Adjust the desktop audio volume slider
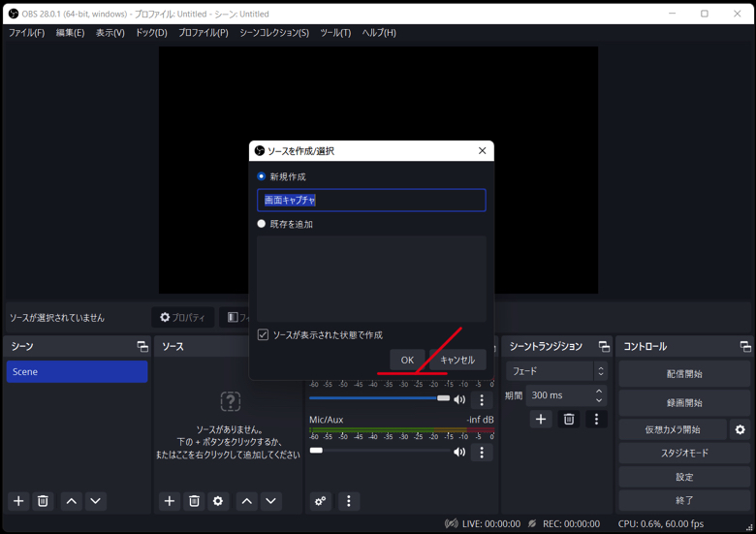756x534 pixels. (379, 398)
